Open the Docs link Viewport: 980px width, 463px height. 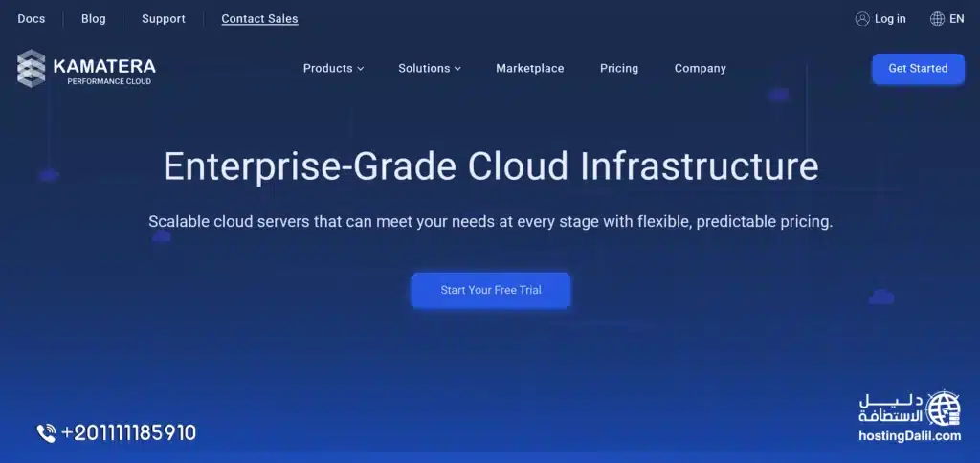click(32, 19)
